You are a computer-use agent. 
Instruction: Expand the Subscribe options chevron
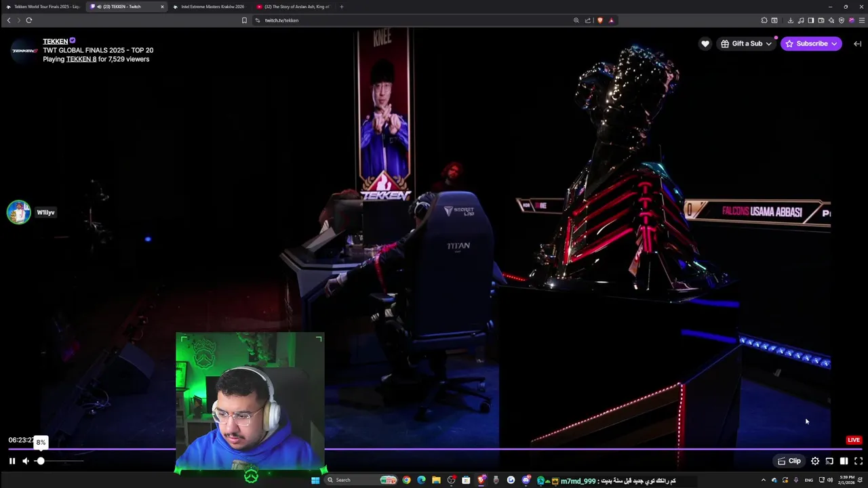[x=834, y=43]
